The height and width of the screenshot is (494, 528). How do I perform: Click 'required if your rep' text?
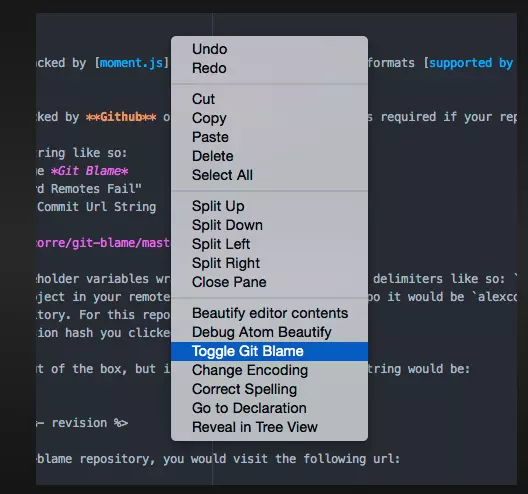click(449, 117)
